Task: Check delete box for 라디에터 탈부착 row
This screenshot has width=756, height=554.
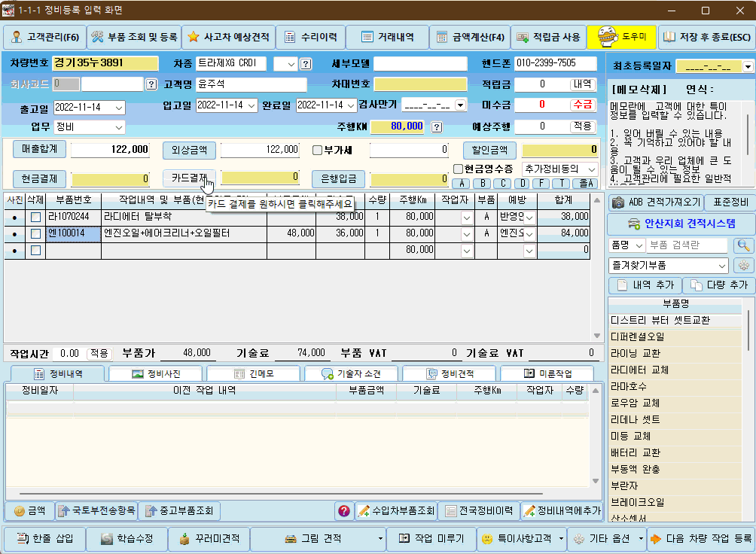Action: 35,217
